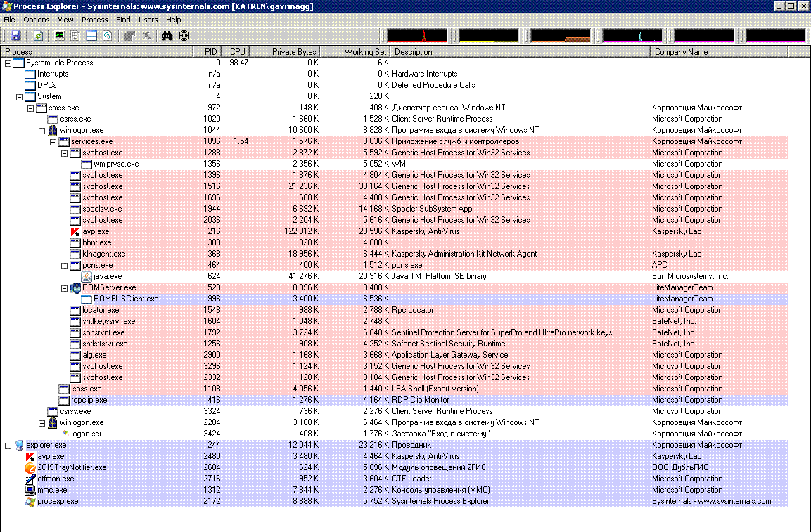Collapse the winlogon.exe PID 2284 node
This screenshot has height=532, width=811.
tap(42, 423)
